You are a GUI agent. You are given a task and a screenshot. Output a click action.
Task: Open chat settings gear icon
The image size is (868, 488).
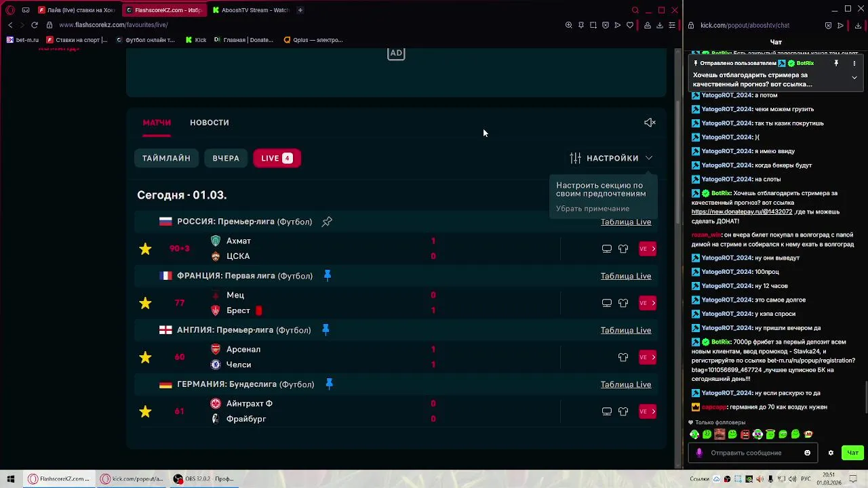(x=831, y=453)
